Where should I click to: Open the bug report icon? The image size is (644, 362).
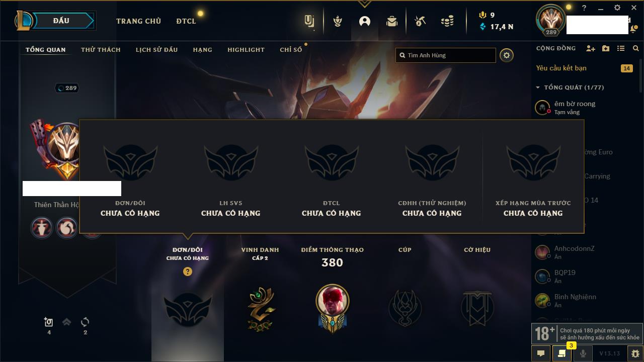pyautogui.click(x=635, y=353)
